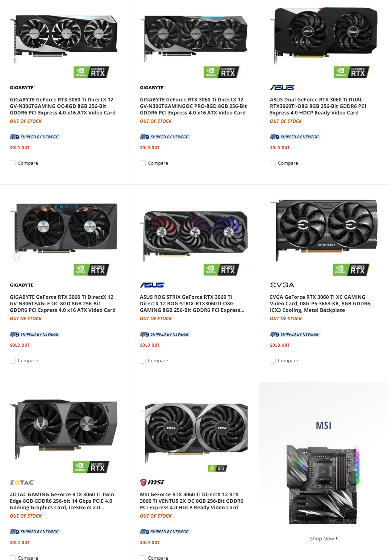
Task: Click the ZOTAC brand logo
Action: [22, 482]
